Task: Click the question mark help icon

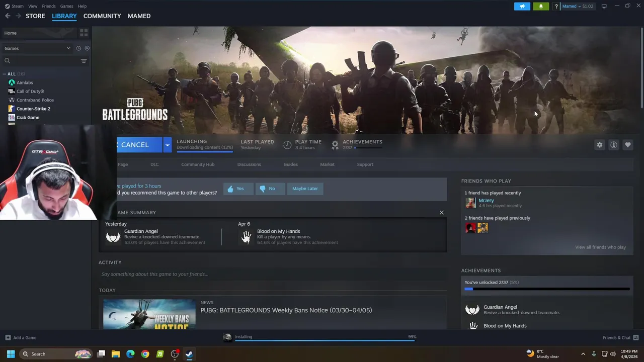Action: tap(556, 7)
